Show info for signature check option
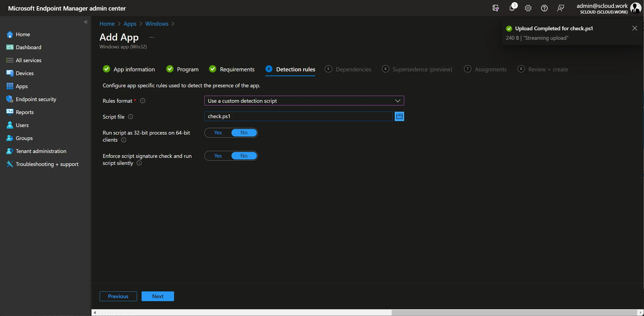 139,163
